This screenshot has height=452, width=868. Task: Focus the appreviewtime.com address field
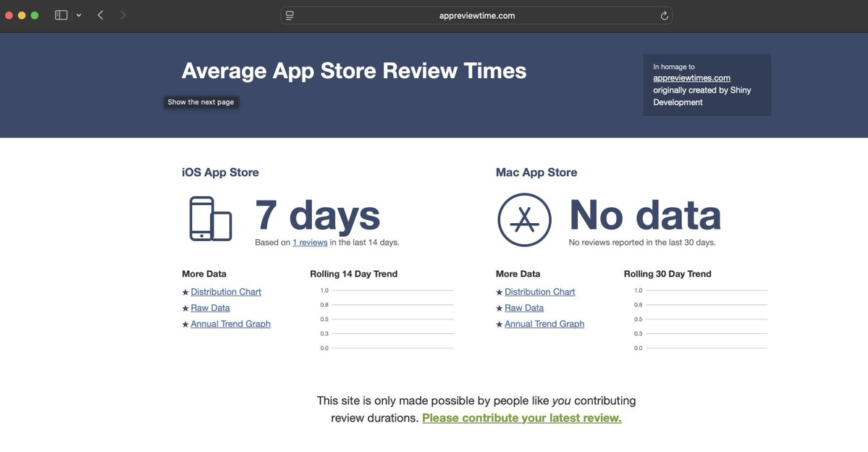pyautogui.click(x=476, y=15)
